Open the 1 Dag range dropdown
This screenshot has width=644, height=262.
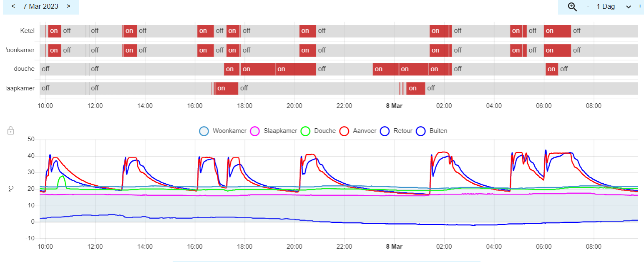(x=614, y=7)
